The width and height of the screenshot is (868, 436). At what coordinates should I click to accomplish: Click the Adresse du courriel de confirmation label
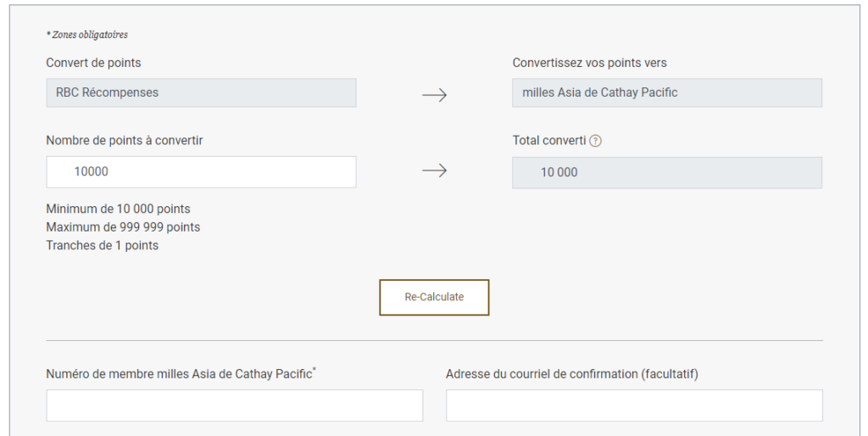tap(571, 373)
